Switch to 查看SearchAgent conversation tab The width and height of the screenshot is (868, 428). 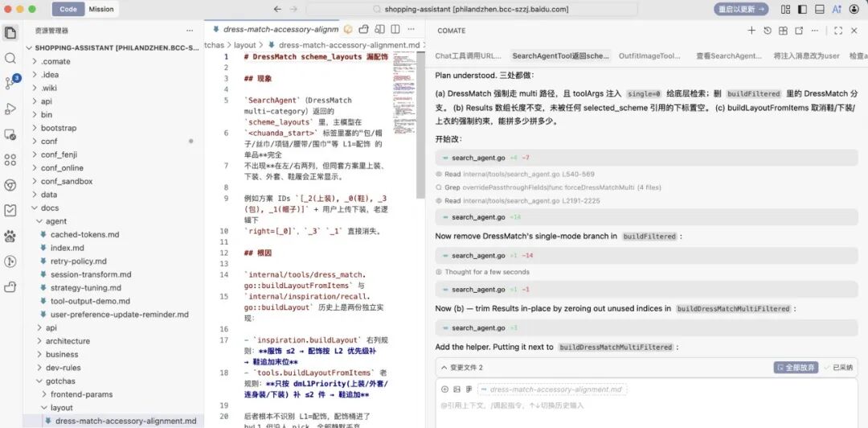[728, 56]
